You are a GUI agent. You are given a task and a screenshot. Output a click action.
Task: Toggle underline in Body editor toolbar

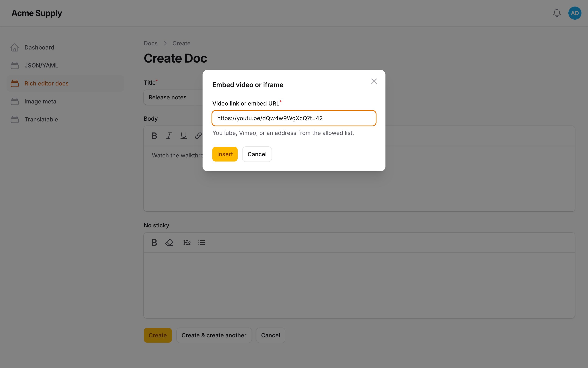click(184, 136)
